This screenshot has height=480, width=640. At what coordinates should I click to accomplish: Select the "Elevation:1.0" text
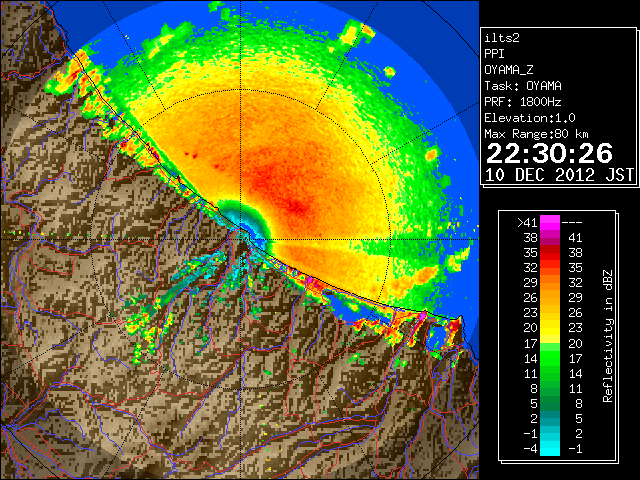(530, 118)
